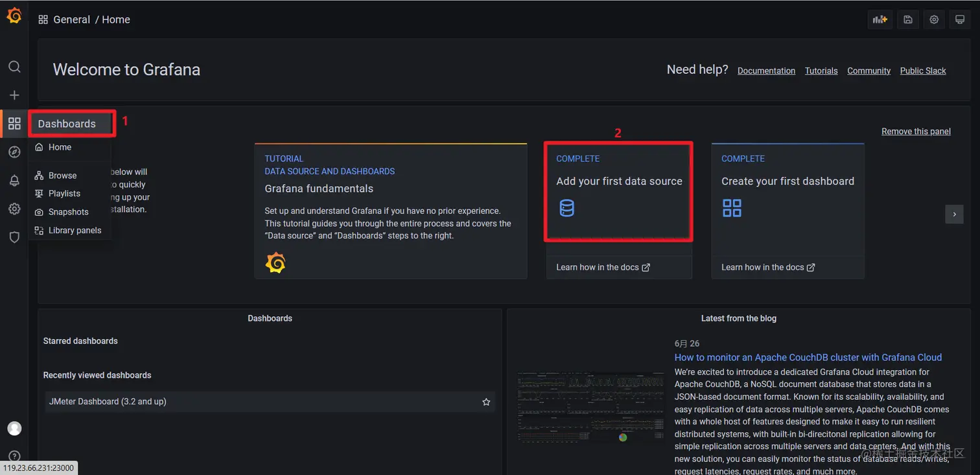Click the grid icon next to General breadcrumb

[x=43, y=19]
